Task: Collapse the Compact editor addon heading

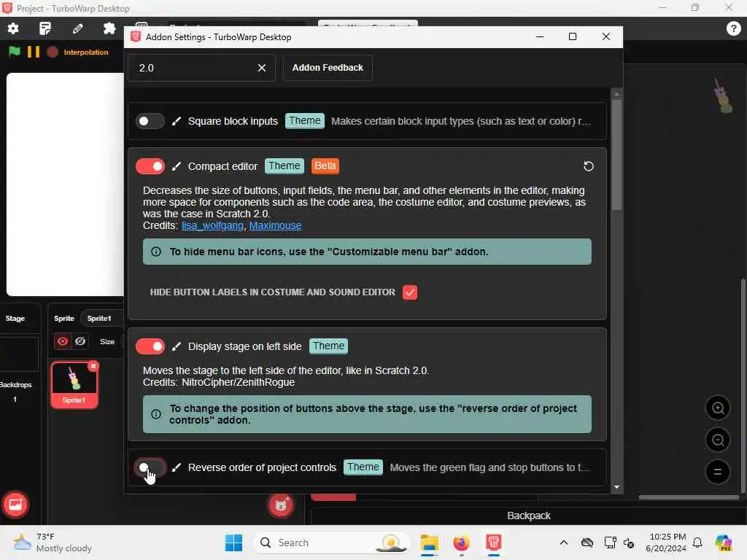Action: click(x=222, y=166)
